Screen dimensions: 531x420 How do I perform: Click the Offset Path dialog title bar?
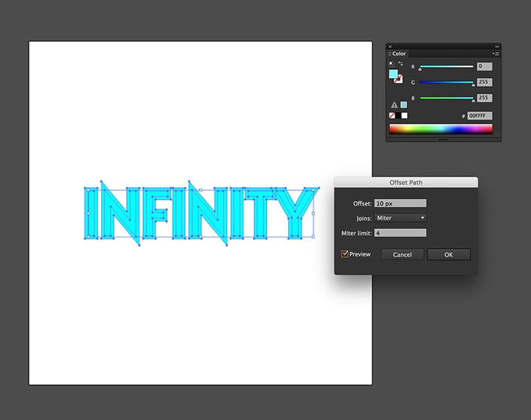point(406,183)
